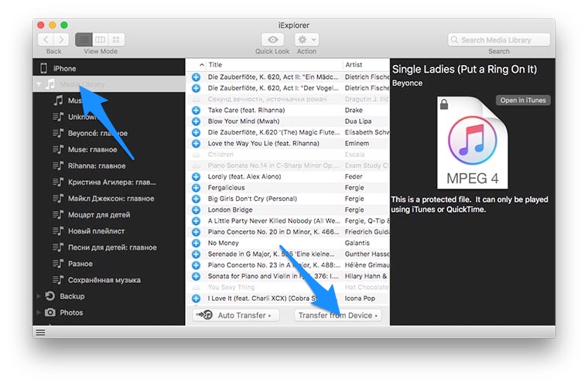Click plus icon for Love the Way You Lie

click(196, 143)
